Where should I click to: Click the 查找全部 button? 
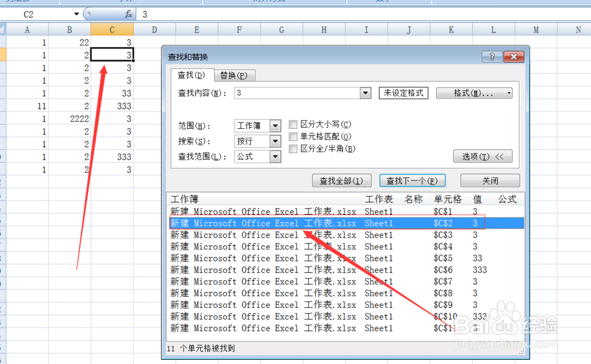tap(342, 181)
